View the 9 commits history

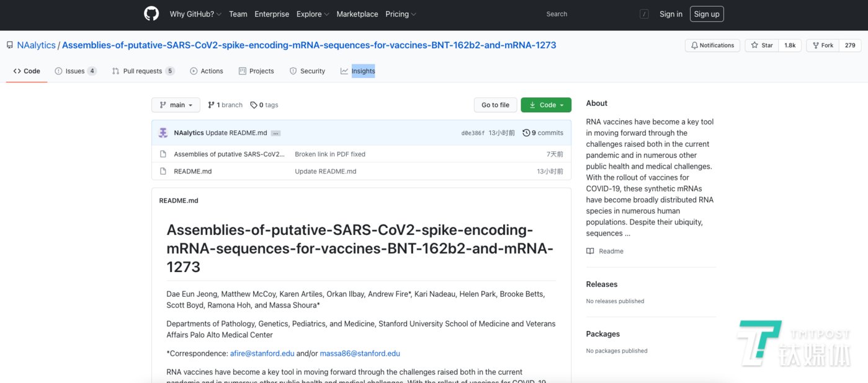543,133
